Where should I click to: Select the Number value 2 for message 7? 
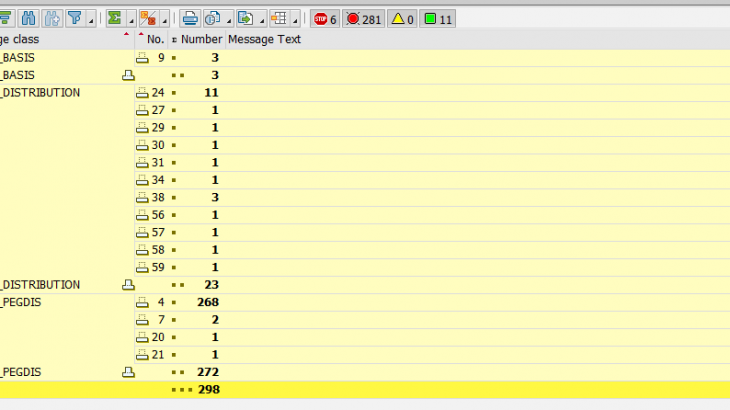tap(215, 320)
